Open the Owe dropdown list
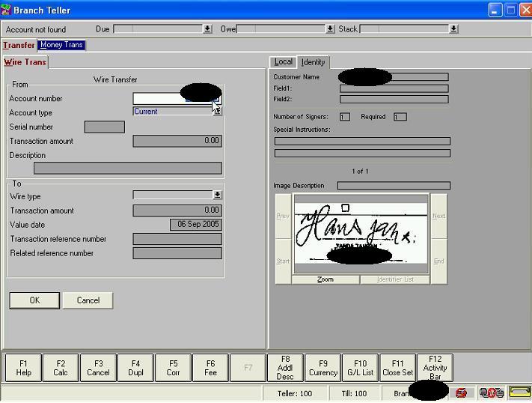 click(330, 28)
